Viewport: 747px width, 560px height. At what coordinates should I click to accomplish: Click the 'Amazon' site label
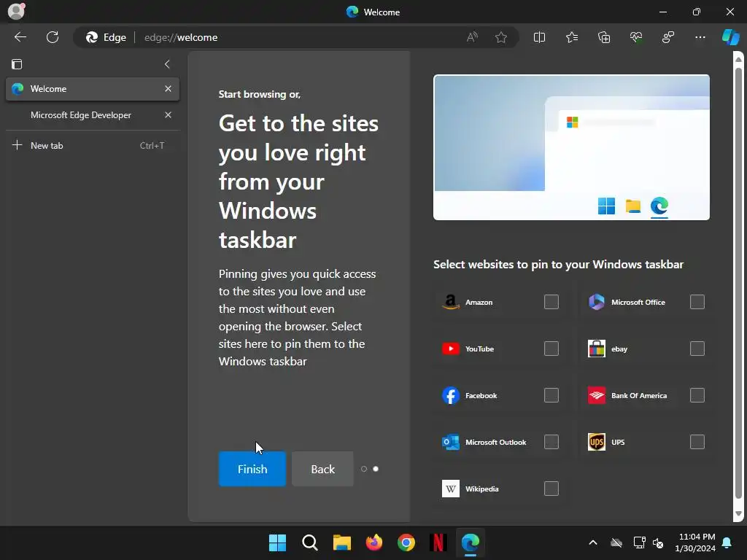[479, 303]
